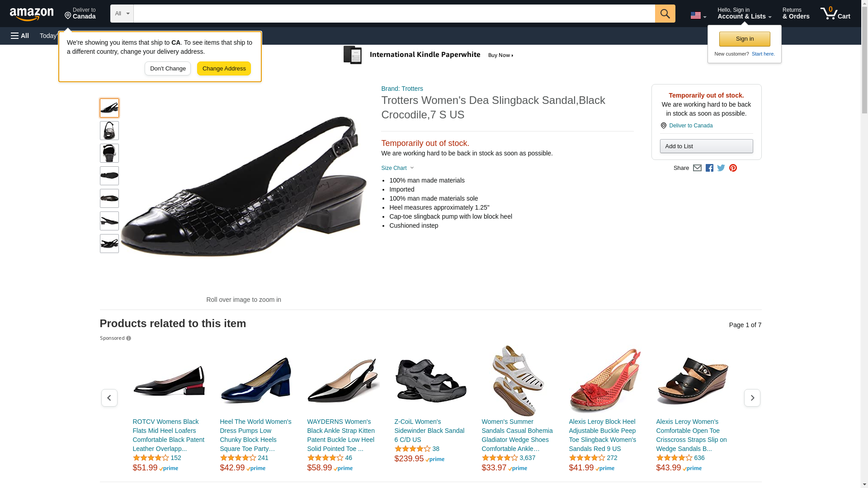The width and height of the screenshot is (868, 488).
Task: Click the Don't Change button
Action: (168, 69)
